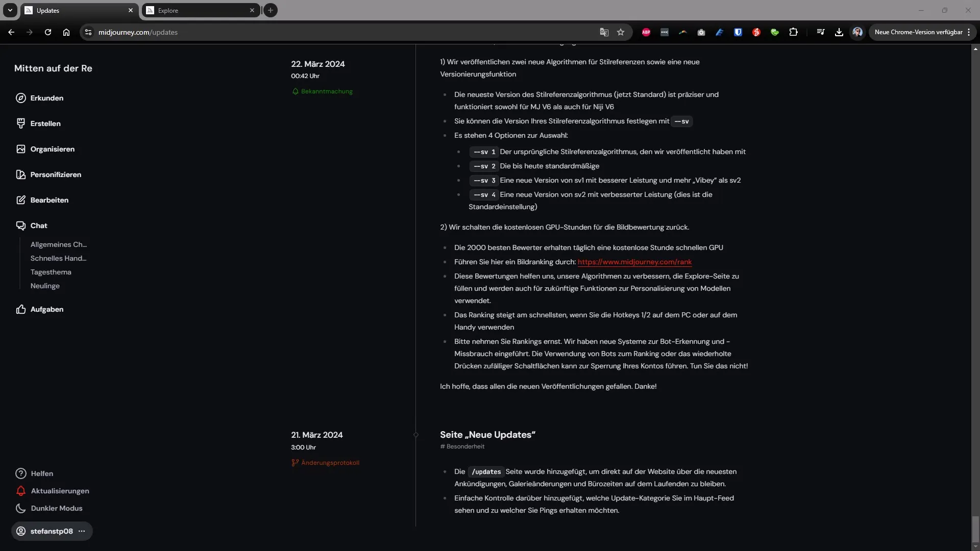Click the Erstellen brush icon

20,123
